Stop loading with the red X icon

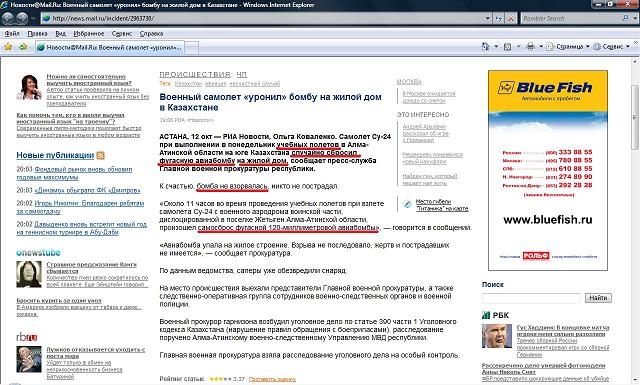[x=511, y=18]
